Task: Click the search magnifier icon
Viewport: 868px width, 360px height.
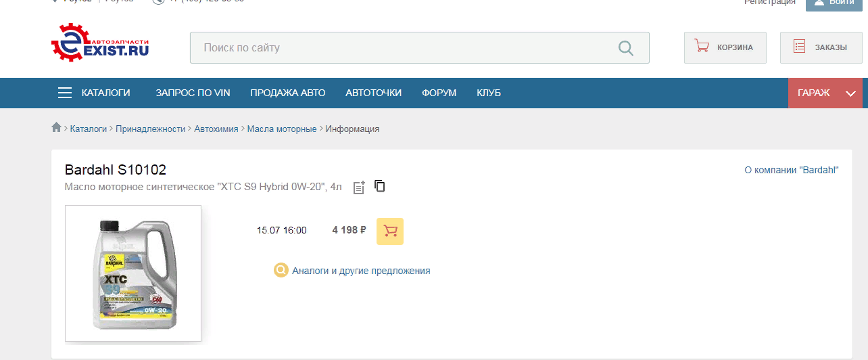Action: point(626,48)
